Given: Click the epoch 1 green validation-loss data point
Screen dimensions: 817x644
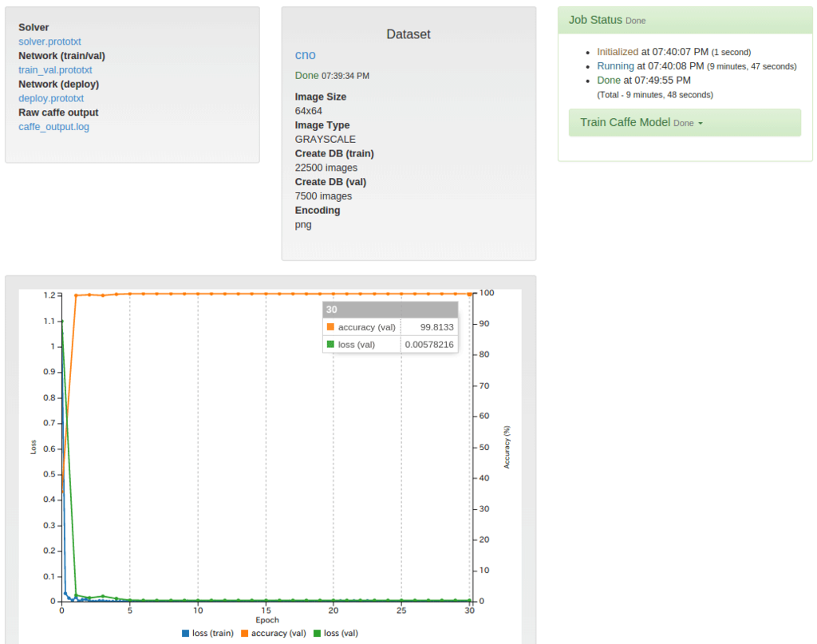Looking at the screenshot, I should pos(76,595).
